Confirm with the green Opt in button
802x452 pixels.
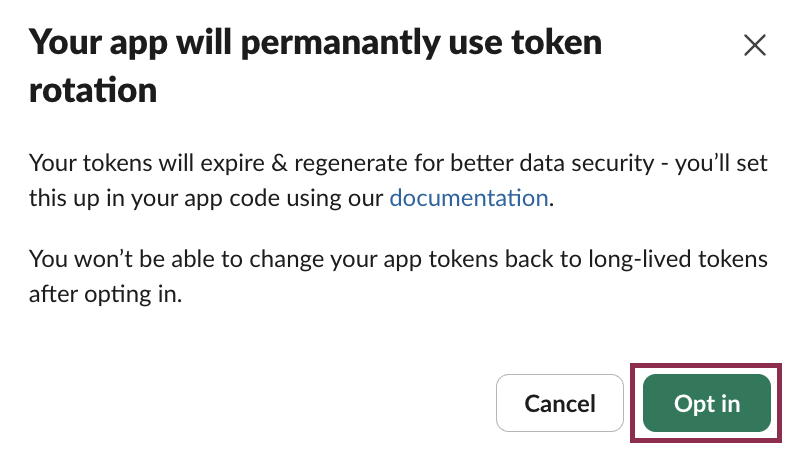tap(706, 403)
